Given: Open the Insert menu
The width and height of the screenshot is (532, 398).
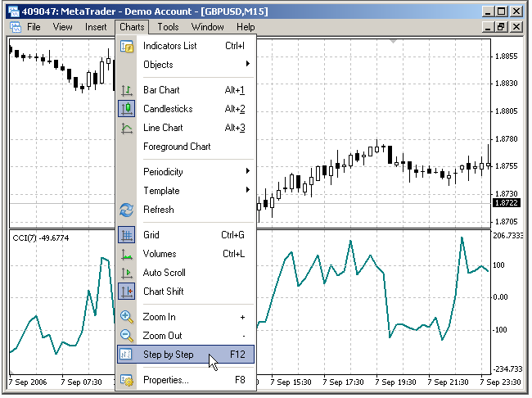Looking at the screenshot, I should (x=96, y=27).
